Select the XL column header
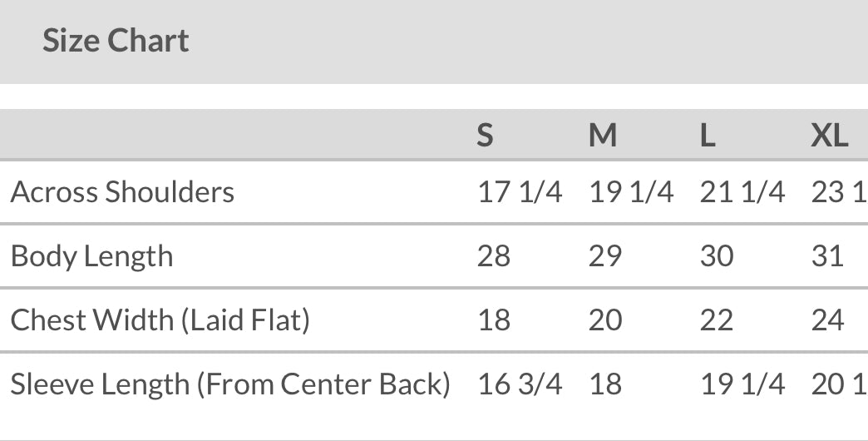Screen dimensions: 868x441 point(829,135)
